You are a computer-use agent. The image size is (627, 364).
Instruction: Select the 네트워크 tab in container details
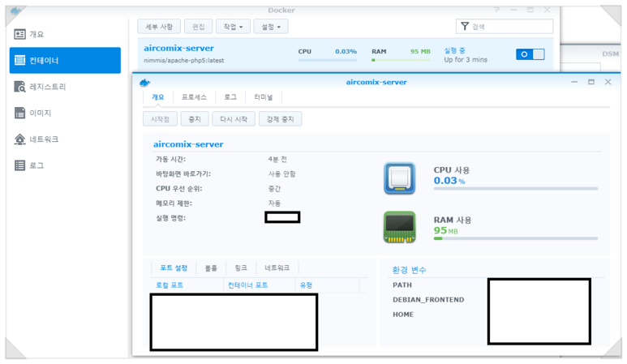[x=277, y=268]
